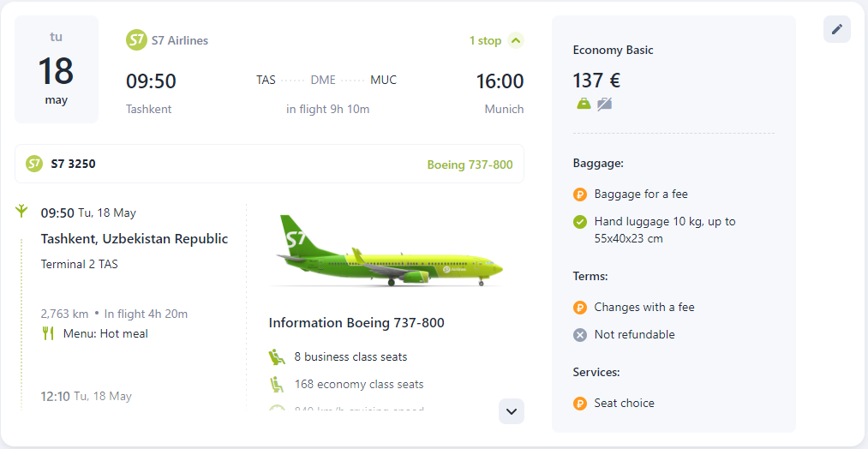Click Changes with a fee term
The image size is (868, 449).
[x=644, y=307]
